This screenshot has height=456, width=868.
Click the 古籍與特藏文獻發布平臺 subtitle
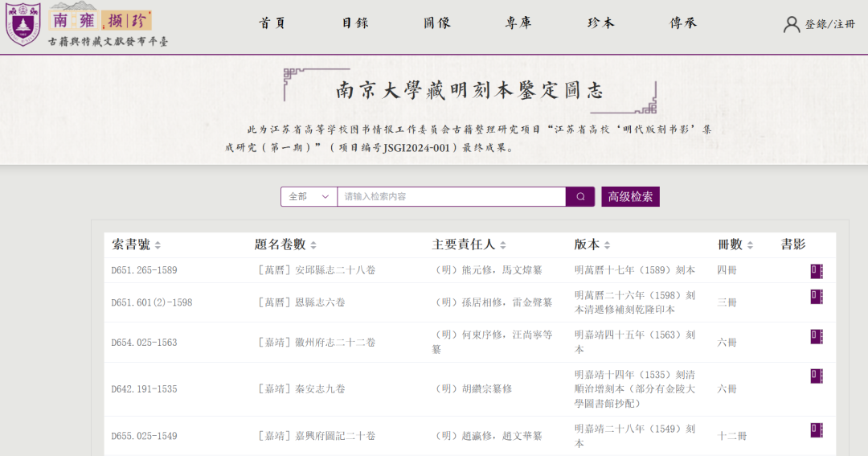108,42
